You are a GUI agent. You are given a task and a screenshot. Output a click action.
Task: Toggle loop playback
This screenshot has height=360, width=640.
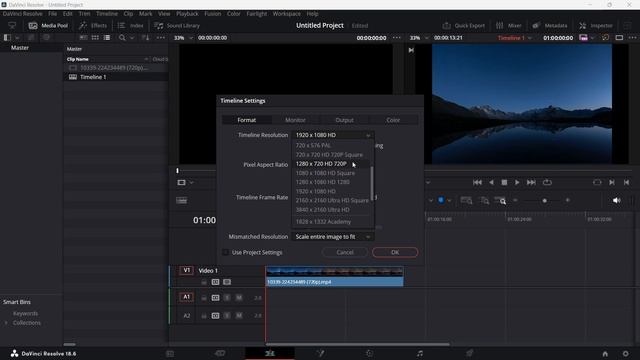[x=547, y=182]
